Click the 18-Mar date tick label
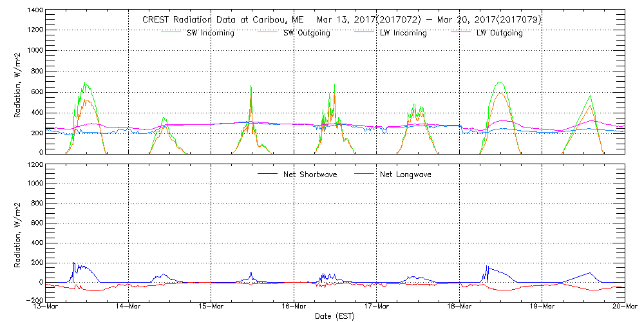This screenshot has height=322, width=644. pos(460,307)
